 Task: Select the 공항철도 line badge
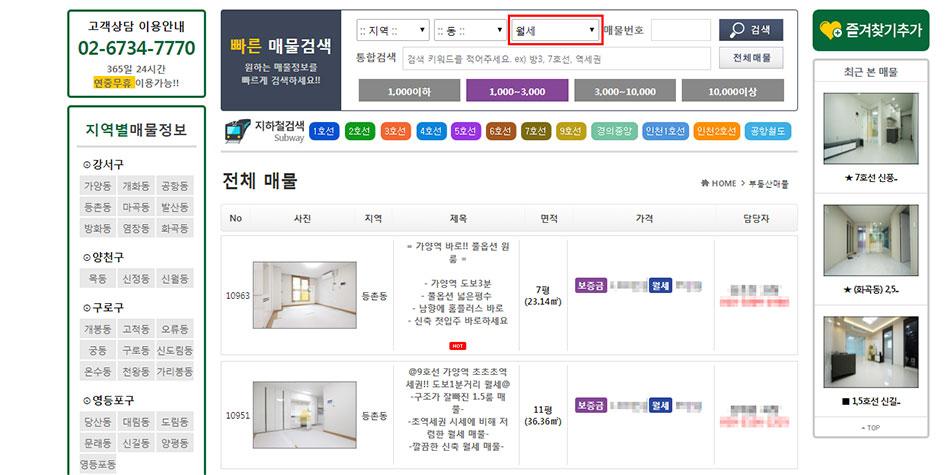pyautogui.click(x=768, y=131)
